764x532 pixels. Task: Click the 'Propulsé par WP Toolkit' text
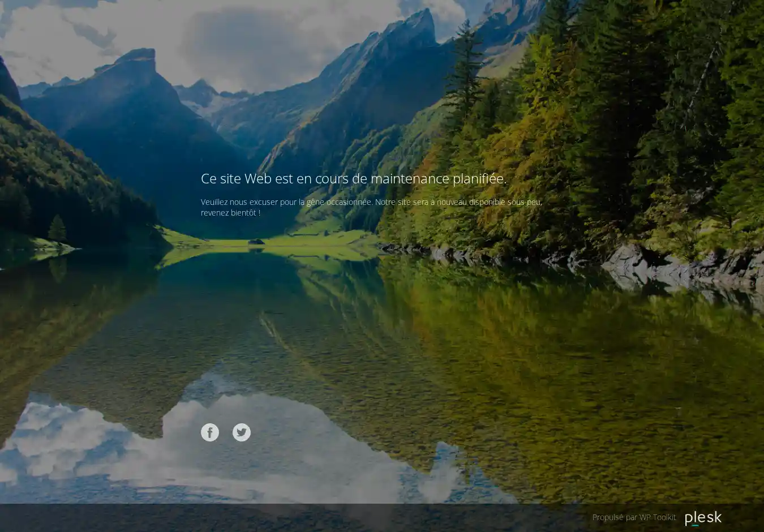[x=633, y=517]
